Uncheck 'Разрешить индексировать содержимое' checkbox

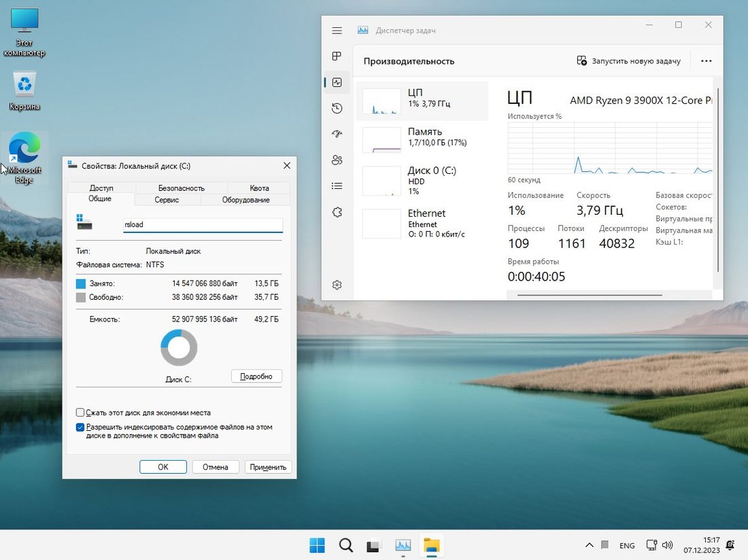80,427
